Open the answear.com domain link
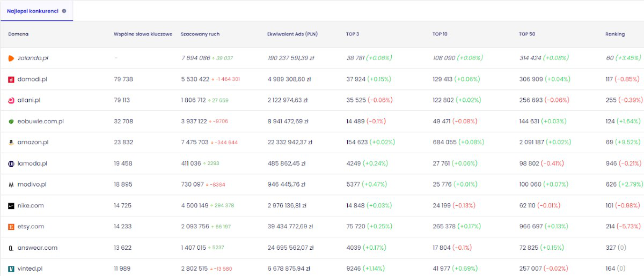 click(37, 248)
